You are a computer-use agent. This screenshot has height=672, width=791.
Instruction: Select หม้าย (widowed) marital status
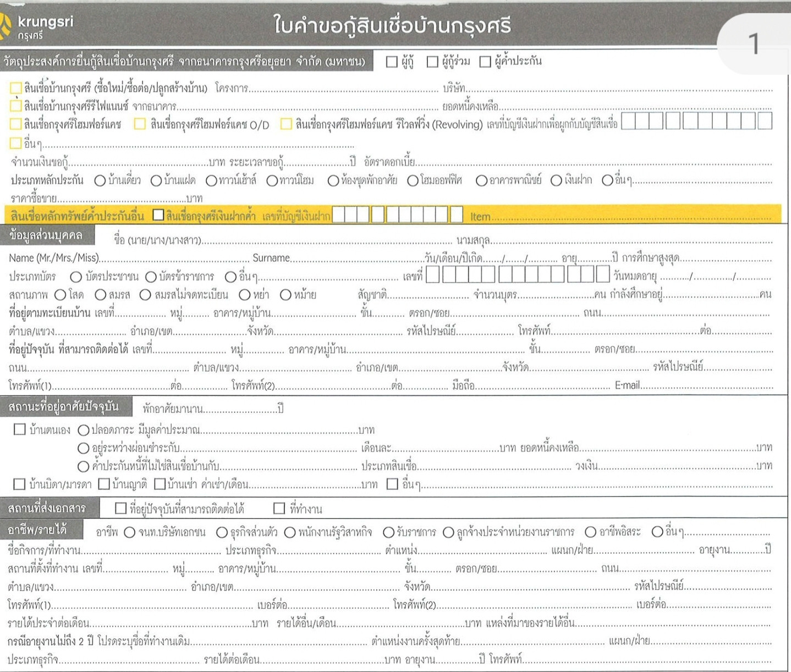pos(285,295)
